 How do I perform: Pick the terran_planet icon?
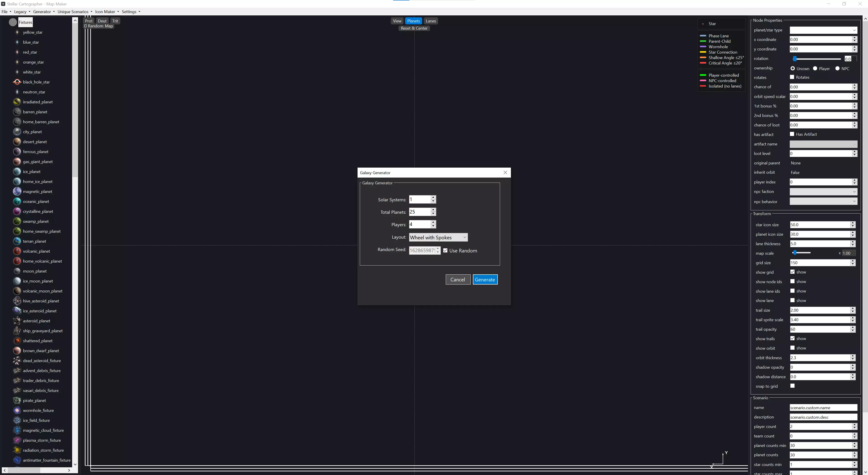click(x=17, y=241)
